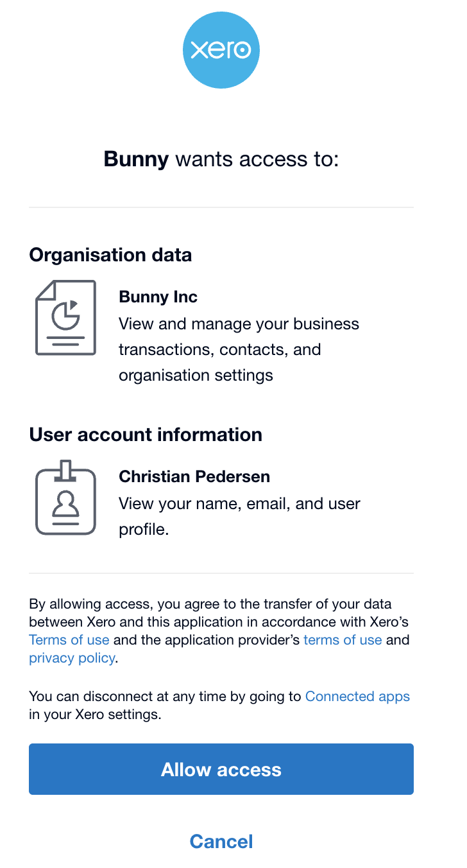Cancel the access request
Image resolution: width=467 pixels, height=868 pixels.
221,841
